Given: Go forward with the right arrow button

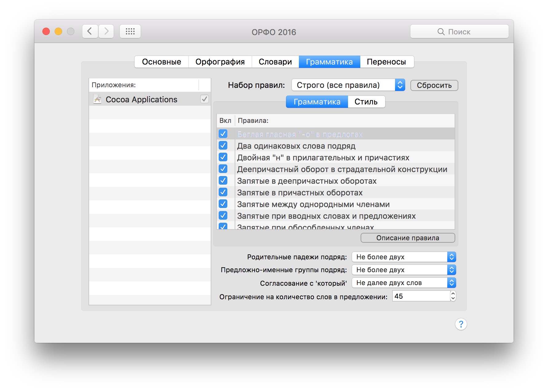Looking at the screenshot, I should (x=106, y=31).
